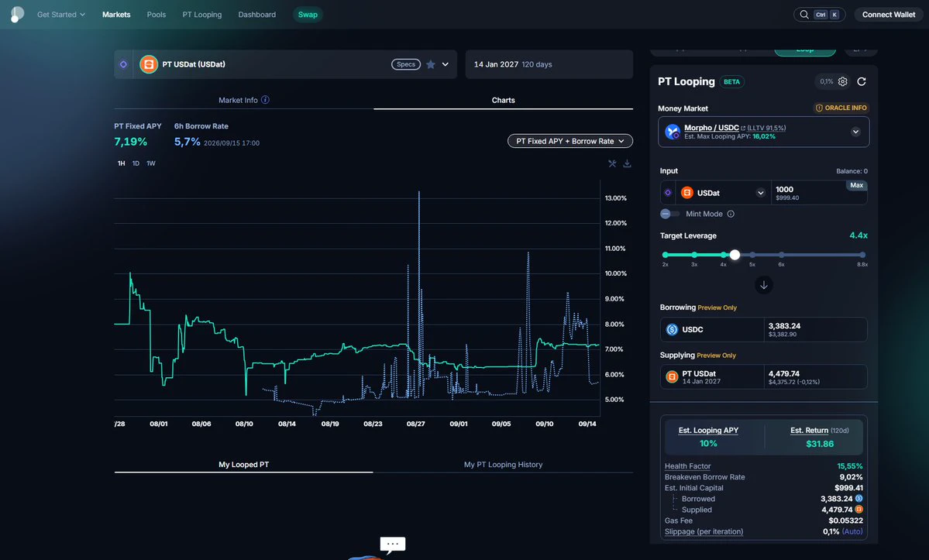This screenshot has height=560, width=929.
Task: Set leverage slider to 2x mark
Action: coord(666,255)
